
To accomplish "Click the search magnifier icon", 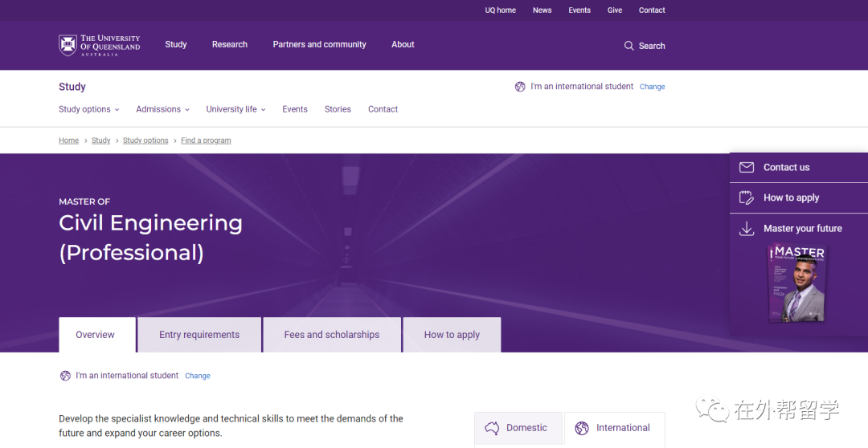I will [628, 46].
